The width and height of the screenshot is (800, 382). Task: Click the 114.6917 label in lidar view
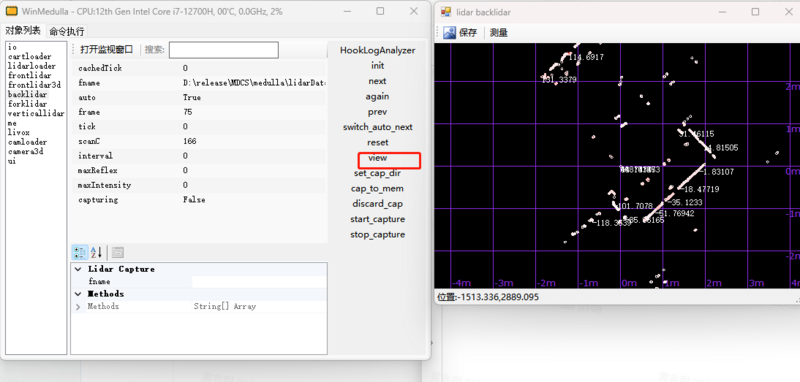(x=586, y=57)
